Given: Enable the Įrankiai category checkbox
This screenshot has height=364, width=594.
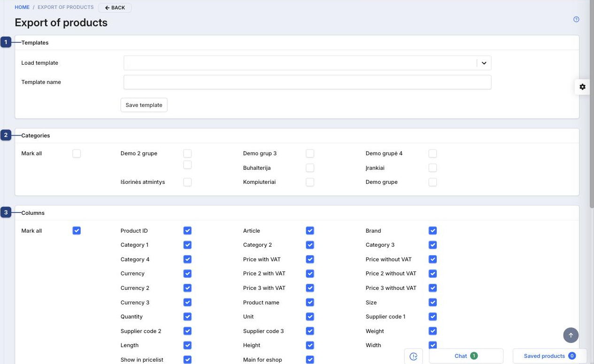Looking at the screenshot, I should tap(433, 168).
